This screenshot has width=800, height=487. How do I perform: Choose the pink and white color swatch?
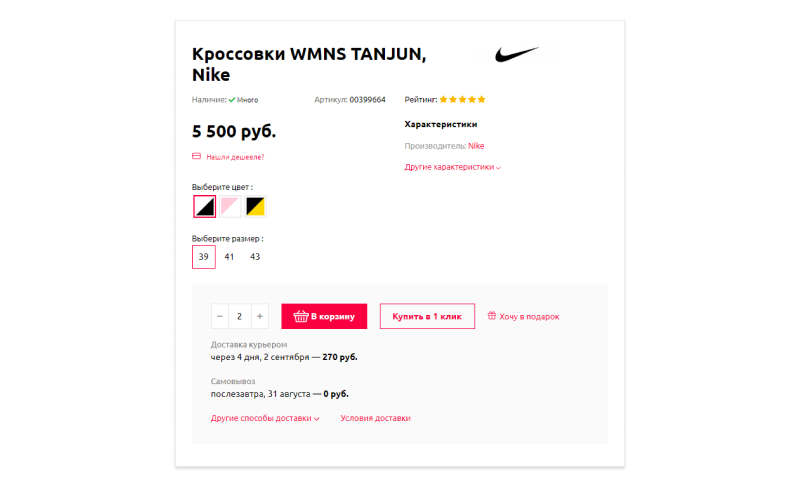click(x=230, y=207)
